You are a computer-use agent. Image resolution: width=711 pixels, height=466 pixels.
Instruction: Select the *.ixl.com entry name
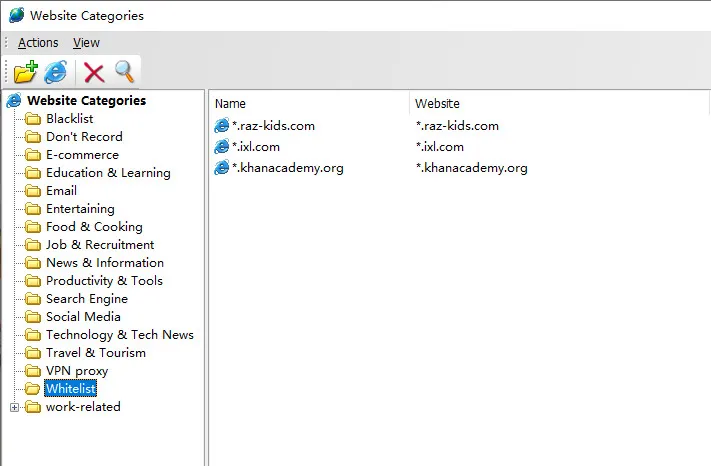(256, 147)
